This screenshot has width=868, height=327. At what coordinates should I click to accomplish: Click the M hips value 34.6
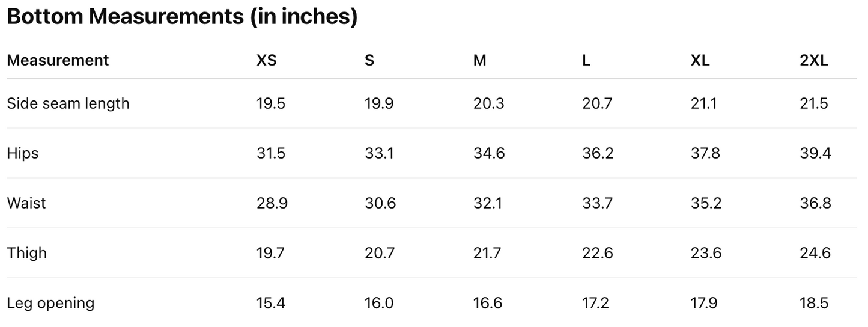489,153
